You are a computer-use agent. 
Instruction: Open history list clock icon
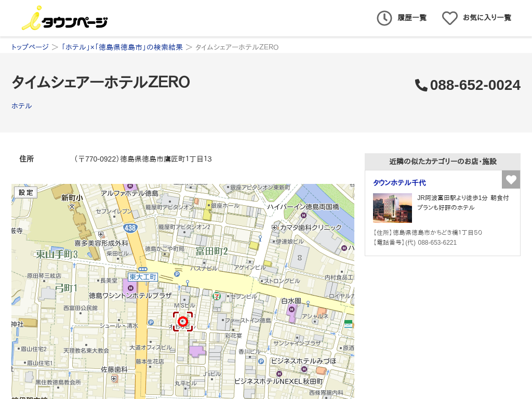coord(384,18)
